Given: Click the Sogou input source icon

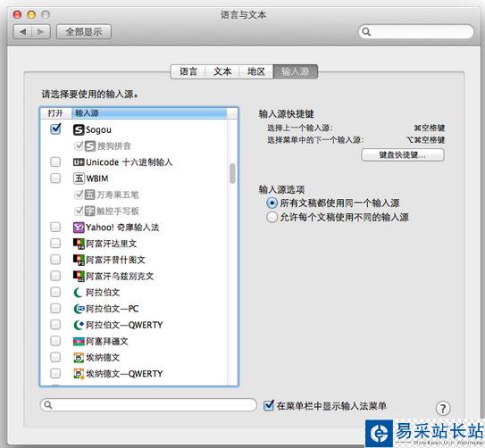Looking at the screenshot, I should tap(79, 129).
